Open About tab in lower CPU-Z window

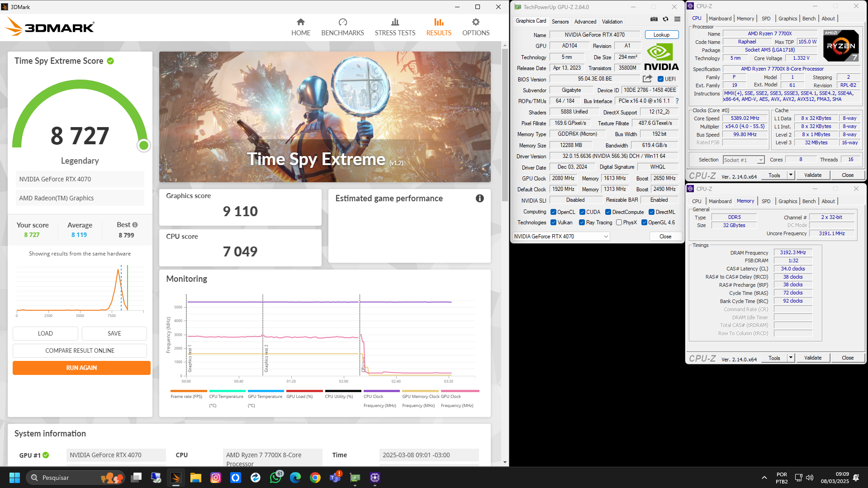[828, 201]
